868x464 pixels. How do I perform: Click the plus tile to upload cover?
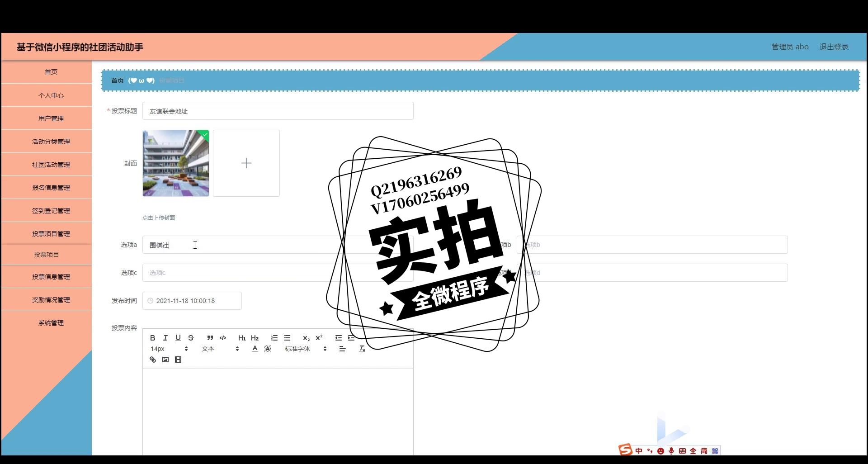pyautogui.click(x=246, y=163)
